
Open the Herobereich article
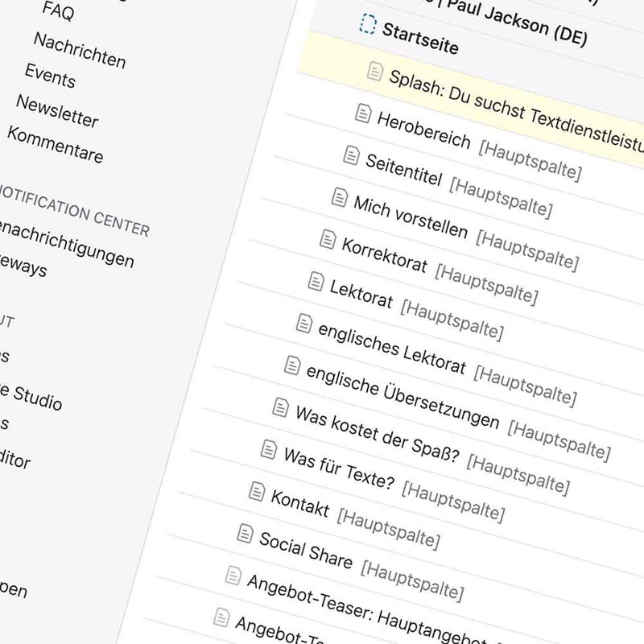click(423, 130)
